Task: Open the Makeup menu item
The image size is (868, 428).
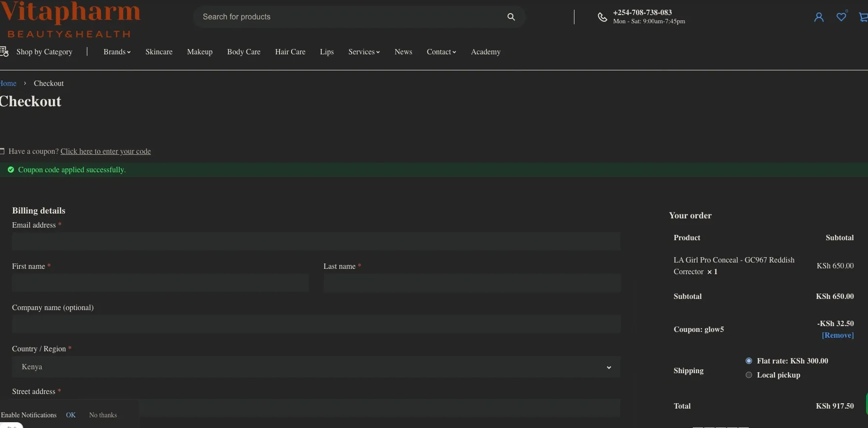Action: coord(200,52)
